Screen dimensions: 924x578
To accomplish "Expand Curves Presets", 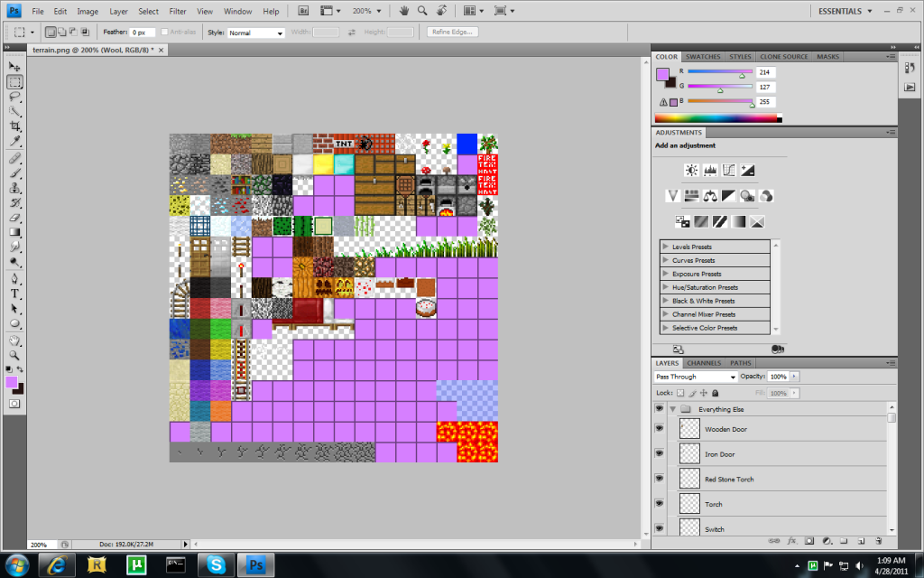I will point(665,260).
